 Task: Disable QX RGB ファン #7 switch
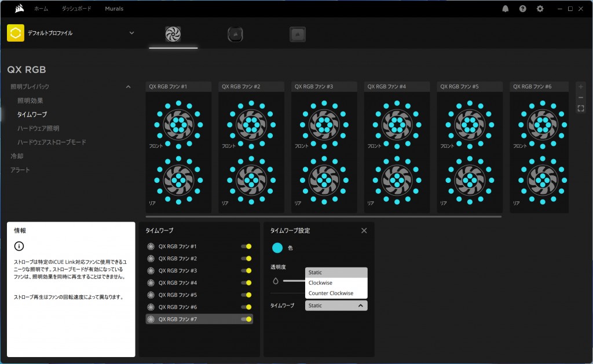(x=247, y=319)
